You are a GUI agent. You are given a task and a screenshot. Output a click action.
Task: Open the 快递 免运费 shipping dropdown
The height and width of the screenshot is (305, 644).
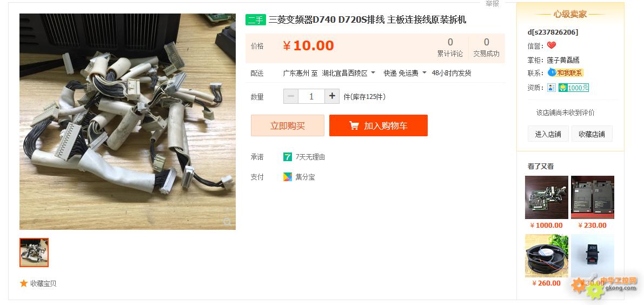coord(405,73)
